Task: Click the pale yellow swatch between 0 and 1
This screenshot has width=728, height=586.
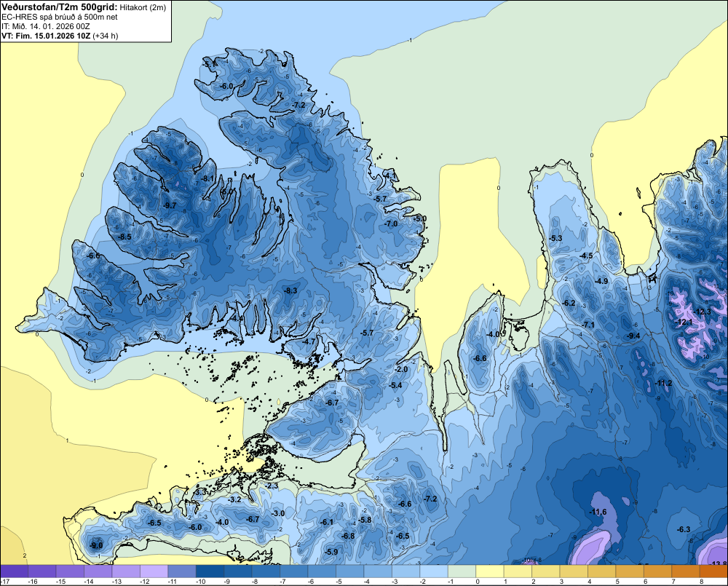Action: point(490,571)
